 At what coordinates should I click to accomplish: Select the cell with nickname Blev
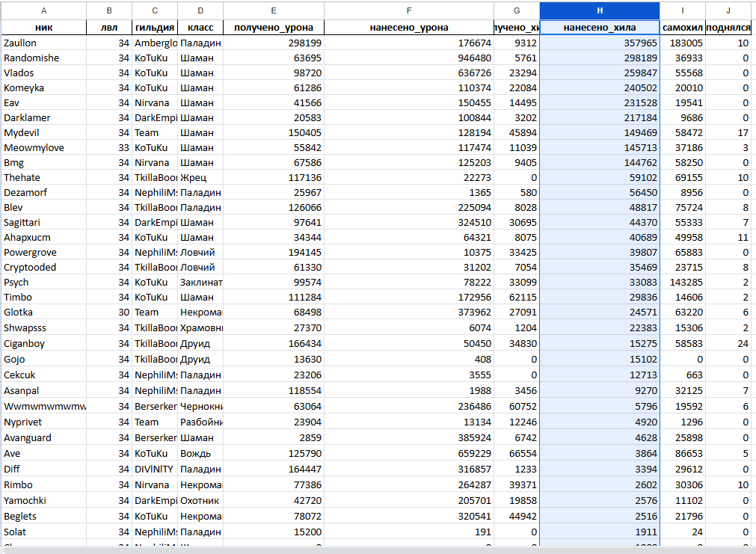click(43, 207)
